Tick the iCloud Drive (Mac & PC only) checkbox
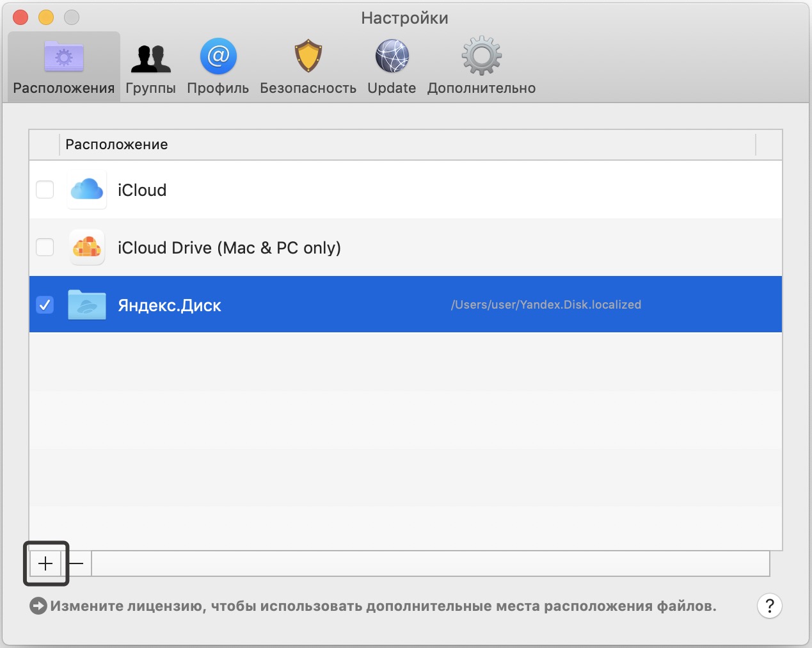Viewport: 812px width, 648px height. 45,247
